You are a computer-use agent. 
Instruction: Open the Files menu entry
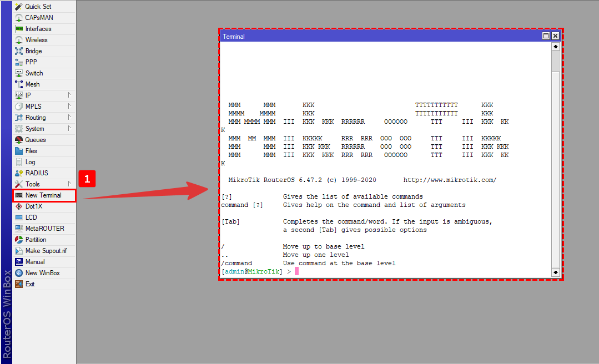pos(31,151)
